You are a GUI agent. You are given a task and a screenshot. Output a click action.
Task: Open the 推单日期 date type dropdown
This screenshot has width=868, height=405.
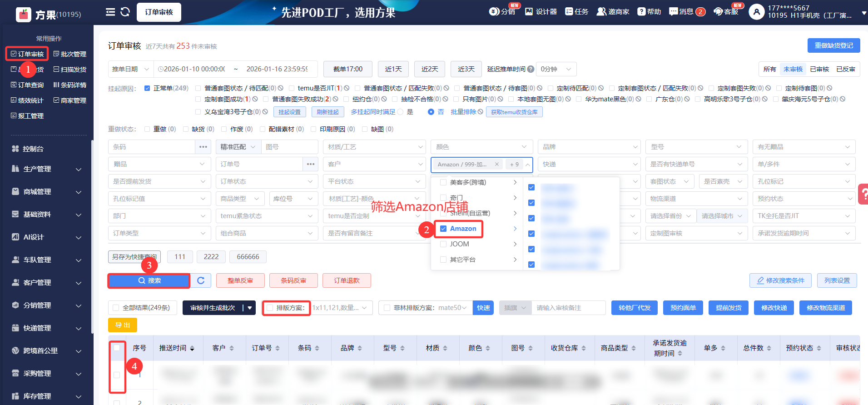tap(131, 69)
